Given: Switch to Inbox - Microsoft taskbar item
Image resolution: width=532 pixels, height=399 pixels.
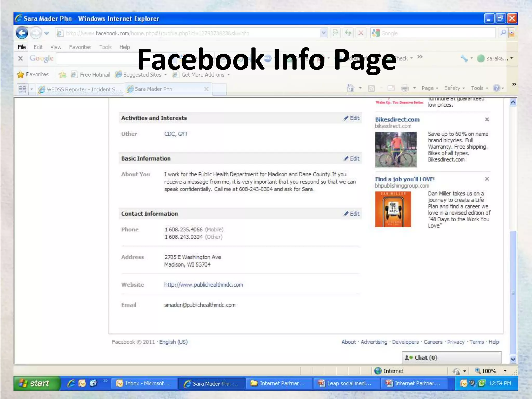Looking at the screenshot, I should click(x=144, y=383).
